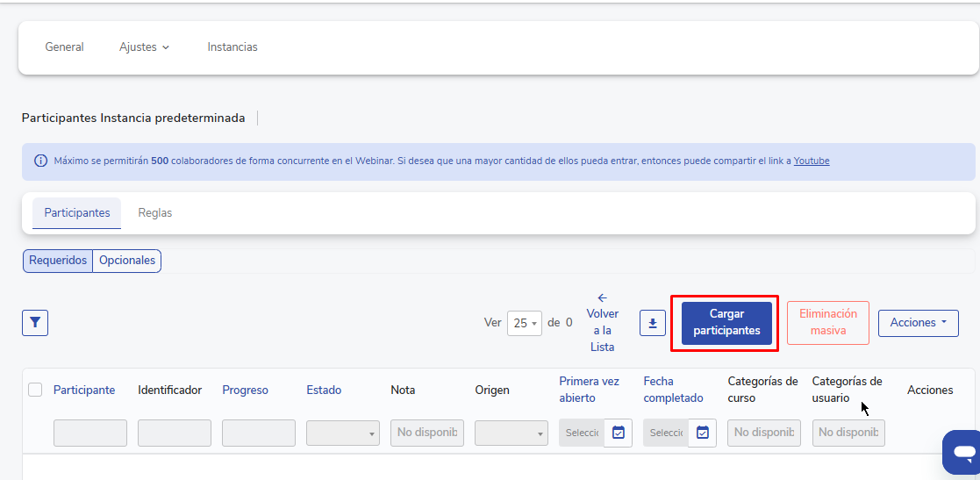
Task: Tick the select-all participants checkbox
Action: (35, 390)
